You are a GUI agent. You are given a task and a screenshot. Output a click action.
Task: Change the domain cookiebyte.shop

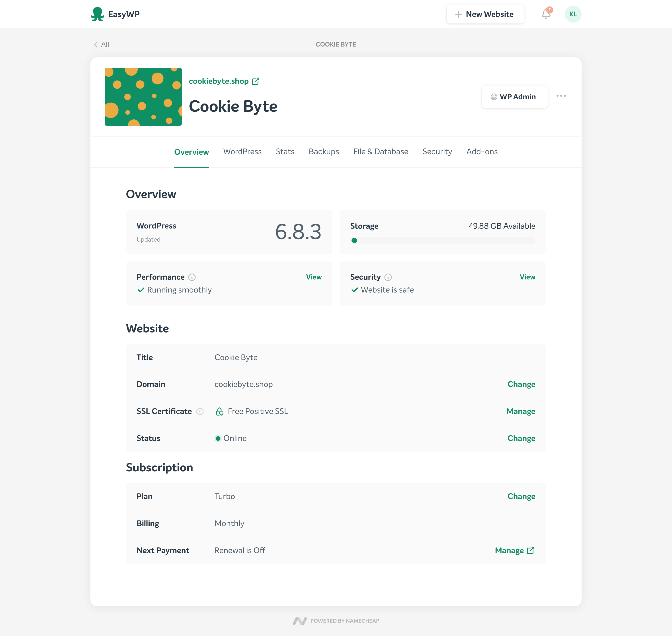click(x=521, y=384)
